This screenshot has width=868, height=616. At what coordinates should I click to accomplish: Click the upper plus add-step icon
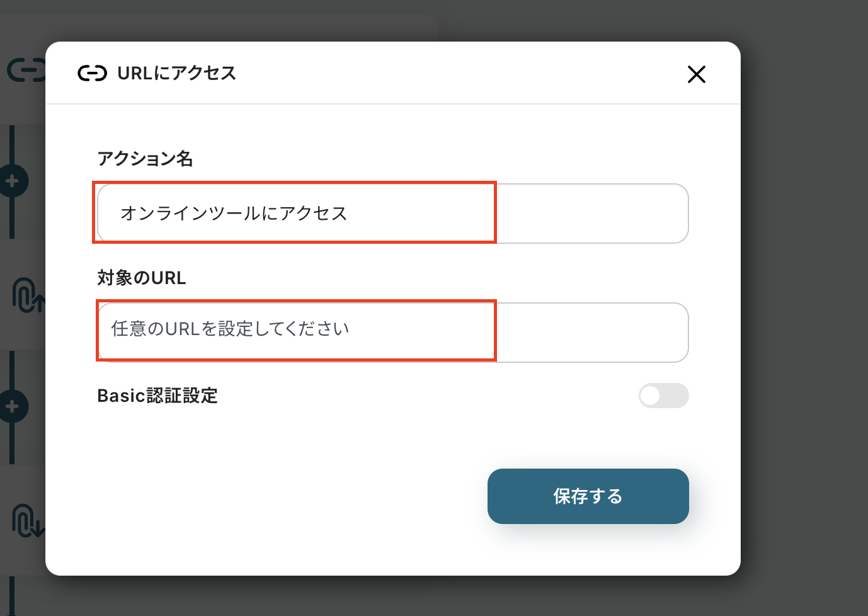[13, 181]
